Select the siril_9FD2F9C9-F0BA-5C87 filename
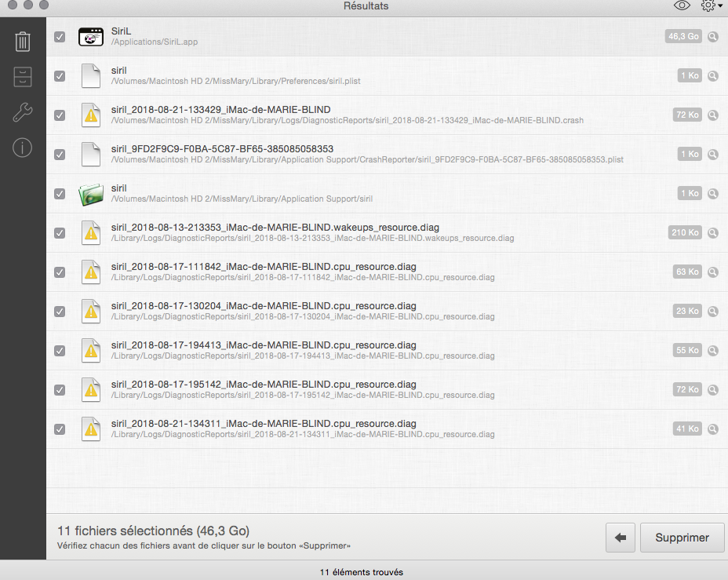The height and width of the screenshot is (580, 728). pyautogui.click(x=222, y=148)
